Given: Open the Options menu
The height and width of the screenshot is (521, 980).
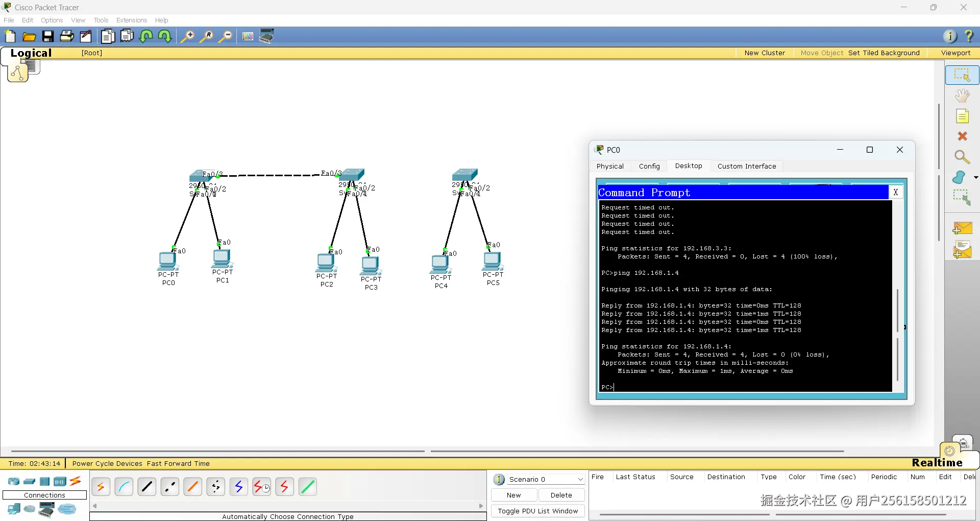Looking at the screenshot, I should [52, 20].
